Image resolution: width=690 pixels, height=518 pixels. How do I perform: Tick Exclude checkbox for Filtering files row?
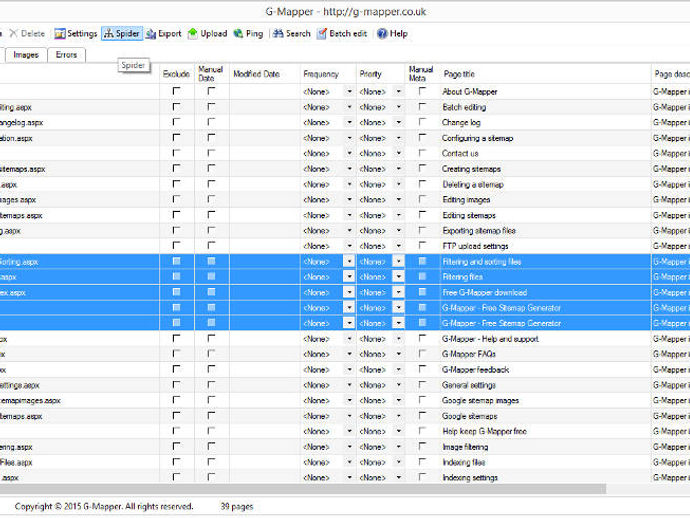point(176,276)
